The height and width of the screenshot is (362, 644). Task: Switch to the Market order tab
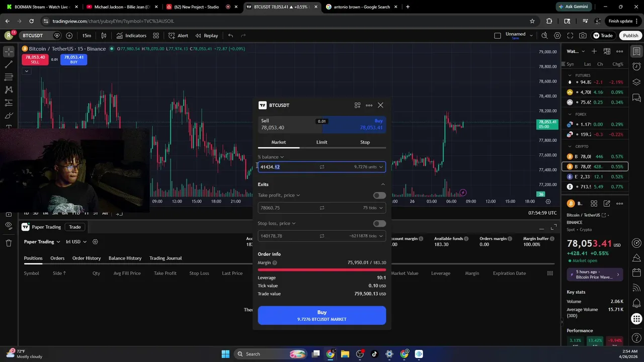point(279,142)
